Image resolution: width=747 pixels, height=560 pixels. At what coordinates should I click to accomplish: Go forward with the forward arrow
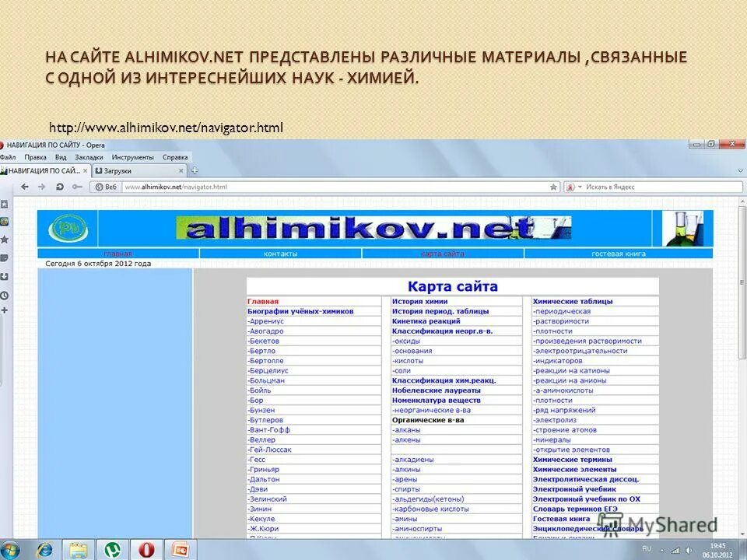coord(42,187)
